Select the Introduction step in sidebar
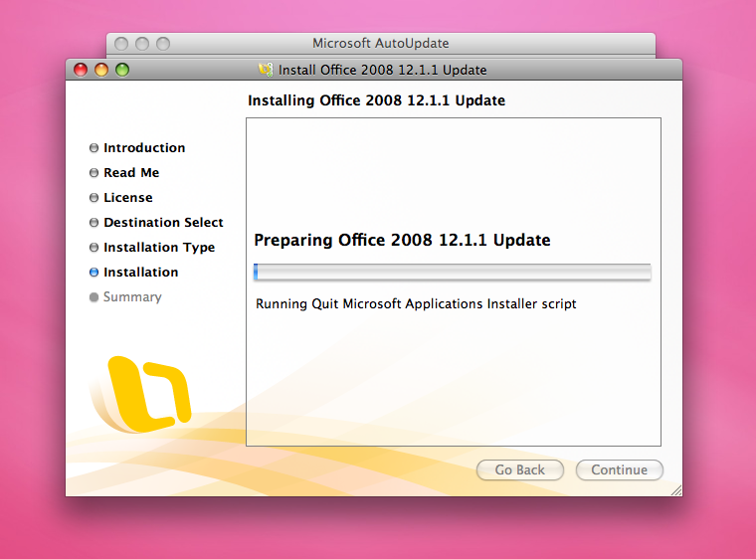This screenshot has height=559, width=756. [137, 147]
